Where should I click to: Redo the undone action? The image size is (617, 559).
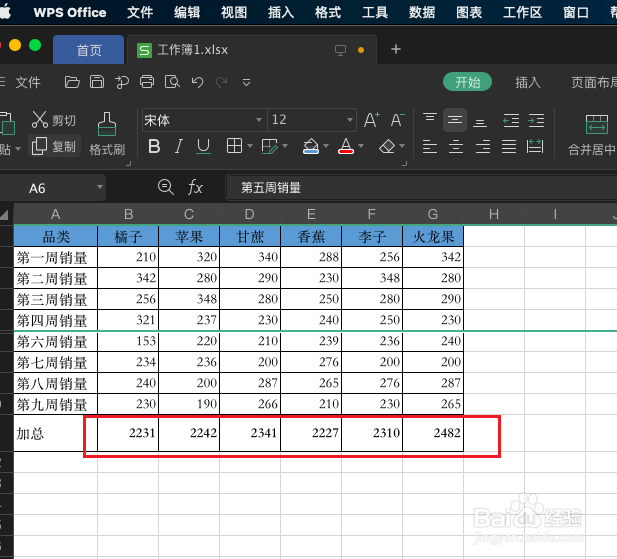[x=222, y=82]
